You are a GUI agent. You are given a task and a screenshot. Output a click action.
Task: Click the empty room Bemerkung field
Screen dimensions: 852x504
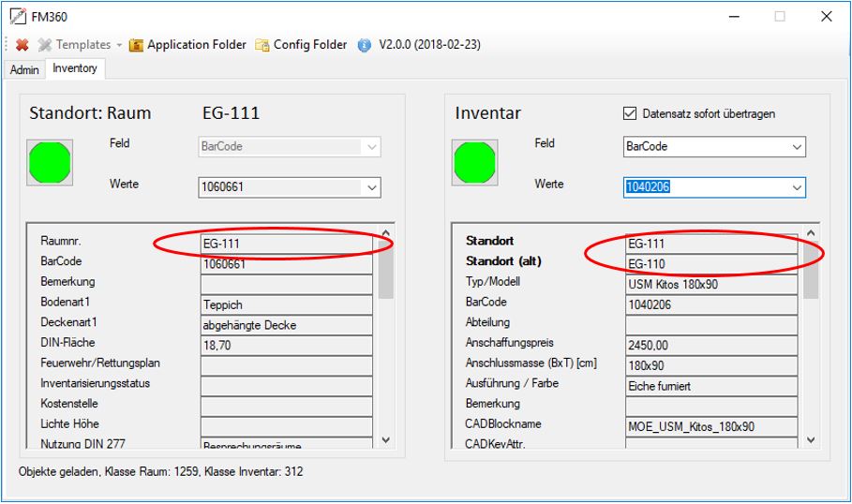pos(287,285)
